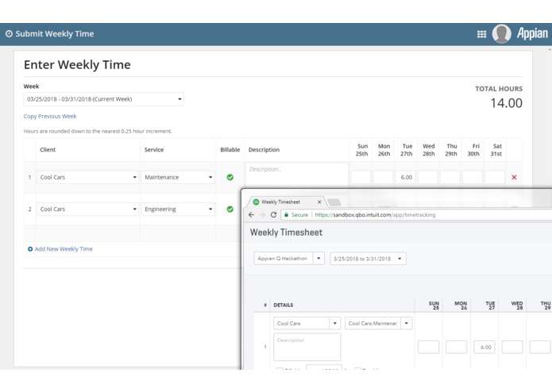The height and width of the screenshot is (392, 552).
Task: Click the Client column header
Action: click(48, 150)
